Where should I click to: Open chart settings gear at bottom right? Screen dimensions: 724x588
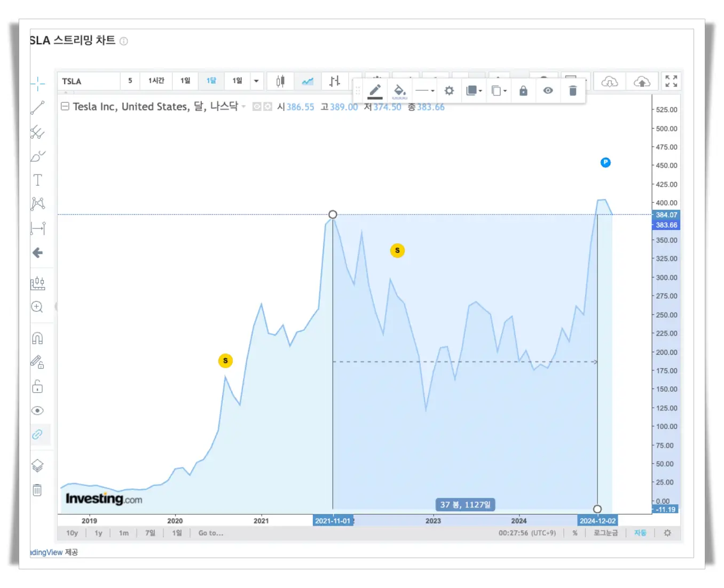[667, 533]
